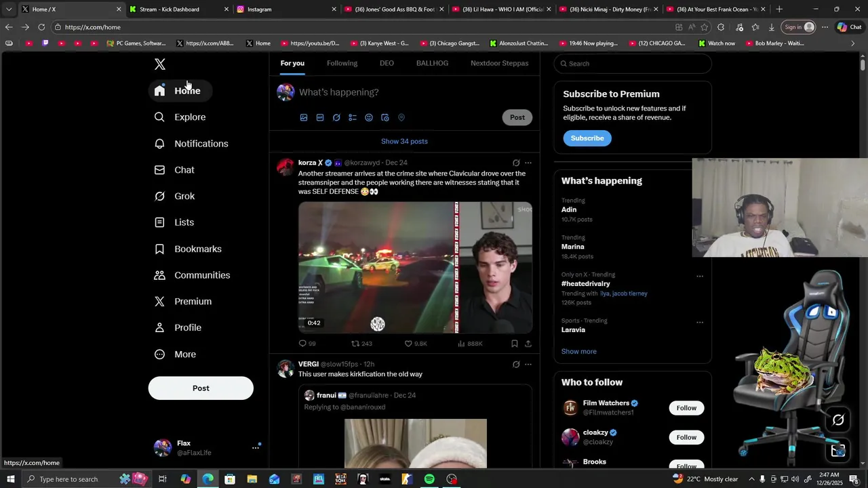Image resolution: width=868 pixels, height=488 pixels.
Task: Share korza's post
Action: pyautogui.click(x=528, y=344)
